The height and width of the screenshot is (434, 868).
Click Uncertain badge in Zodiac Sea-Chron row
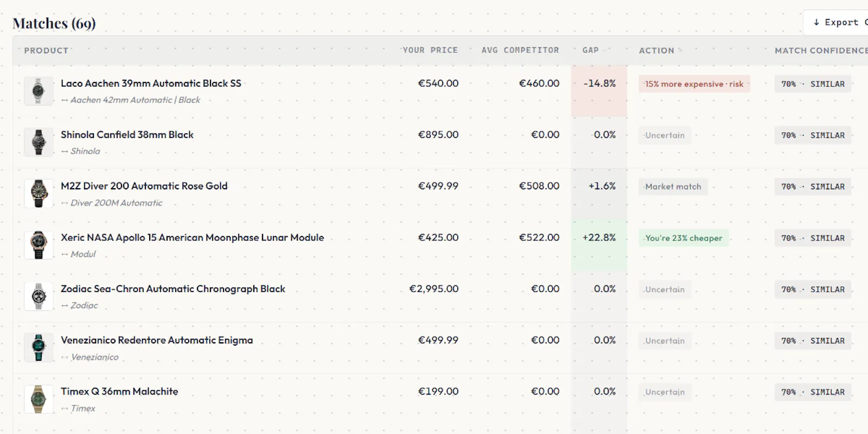pyautogui.click(x=665, y=289)
